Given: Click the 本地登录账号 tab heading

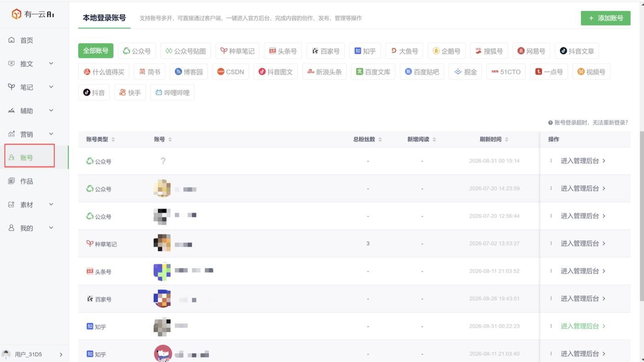Looking at the screenshot, I should click(x=104, y=18).
